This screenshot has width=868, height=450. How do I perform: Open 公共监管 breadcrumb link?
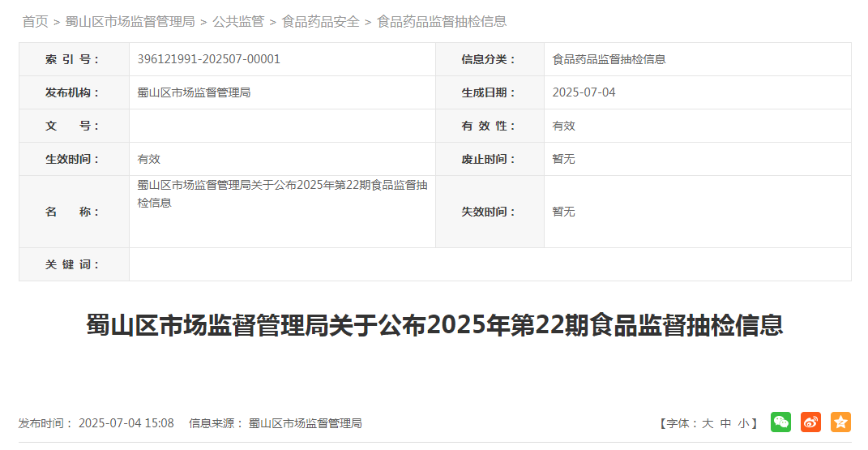[238, 22]
